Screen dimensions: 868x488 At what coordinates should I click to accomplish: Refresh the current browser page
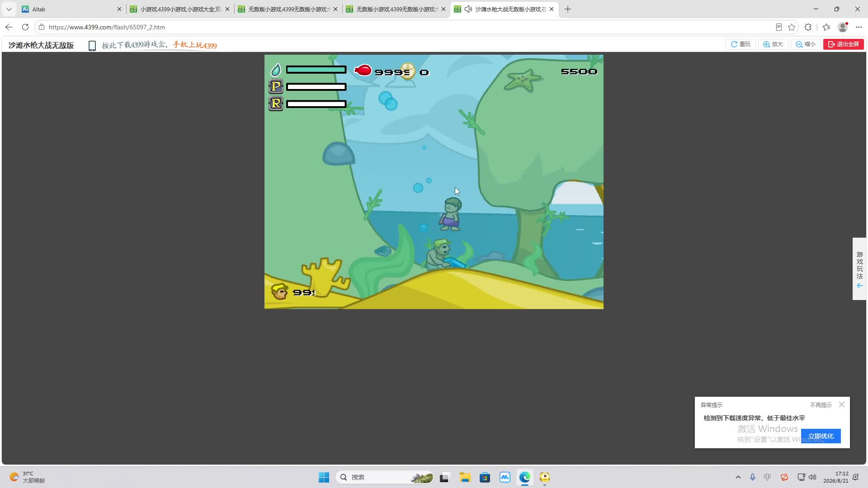click(x=25, y=27)
